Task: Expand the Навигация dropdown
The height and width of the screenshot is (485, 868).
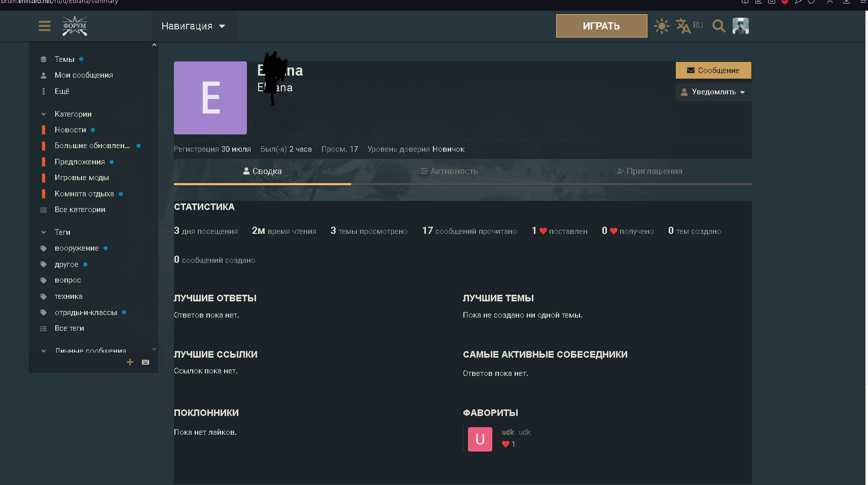Action: 193,26
